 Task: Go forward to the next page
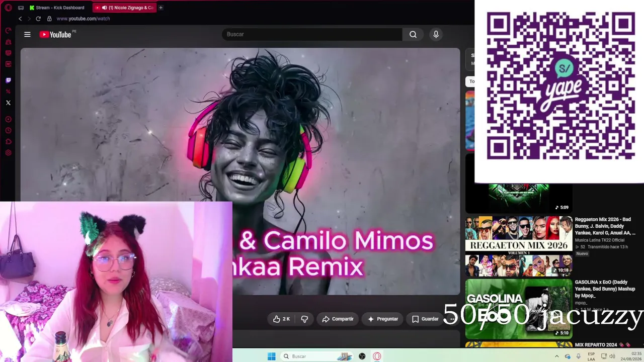29,19
